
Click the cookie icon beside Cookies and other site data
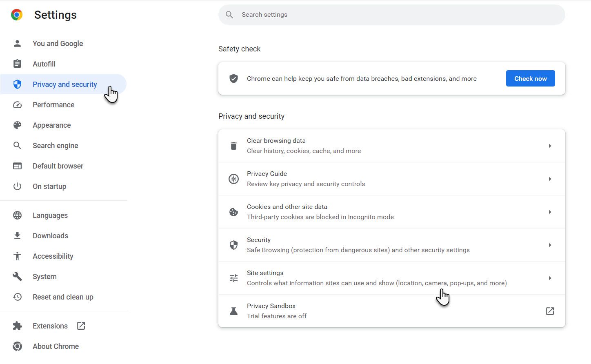[x=233, y=212]
